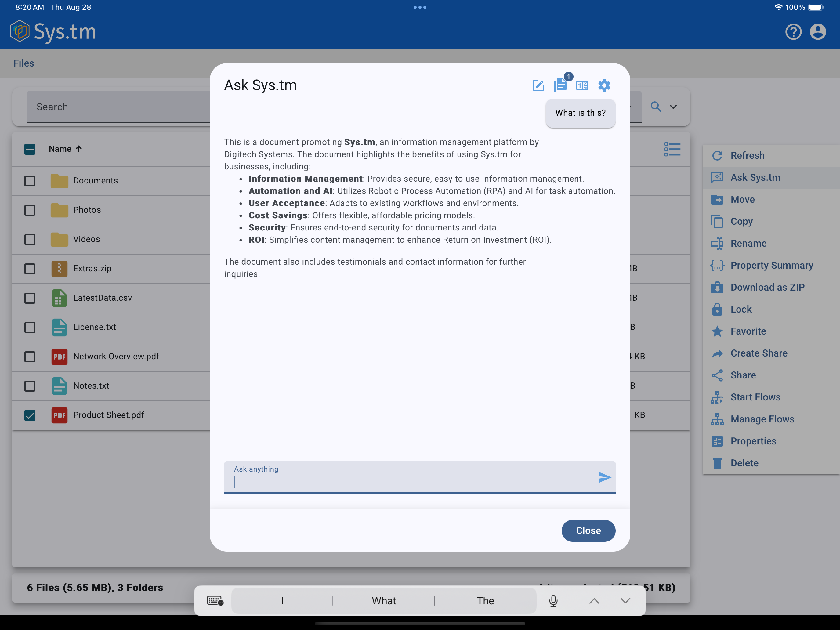Screen dimensions: 840x630
Task: Click the Refresh circular arrow icon
Action: pos(717,155)
